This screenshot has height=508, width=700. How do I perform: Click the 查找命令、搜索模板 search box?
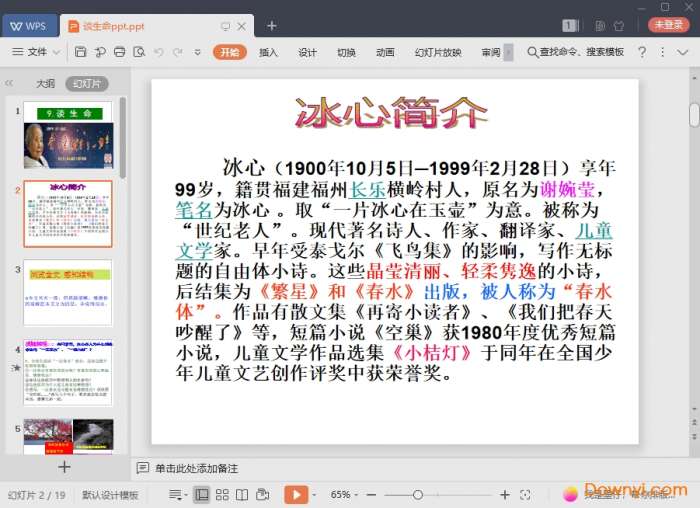(x=575, y=52)
